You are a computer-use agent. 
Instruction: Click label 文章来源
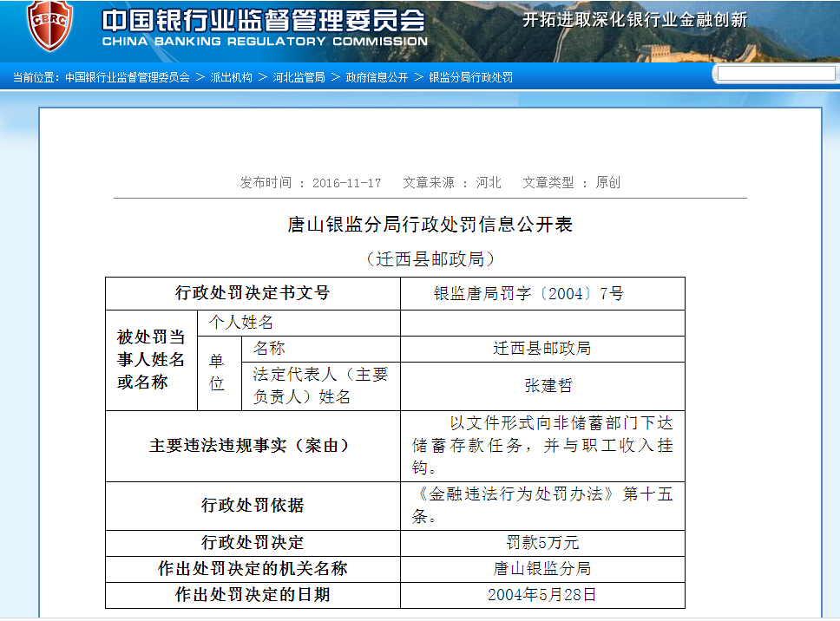click(429, 182)
